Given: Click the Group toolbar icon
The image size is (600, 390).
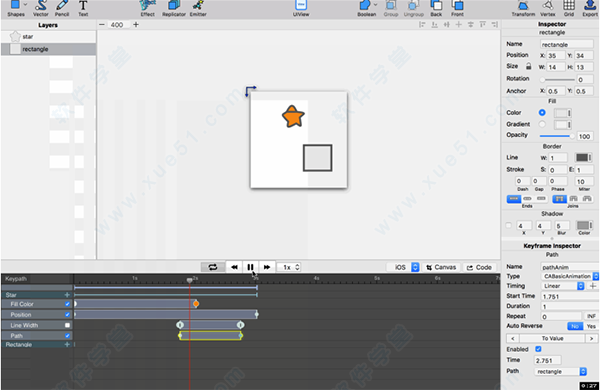Looking at the screenshot, I should 391,8.
